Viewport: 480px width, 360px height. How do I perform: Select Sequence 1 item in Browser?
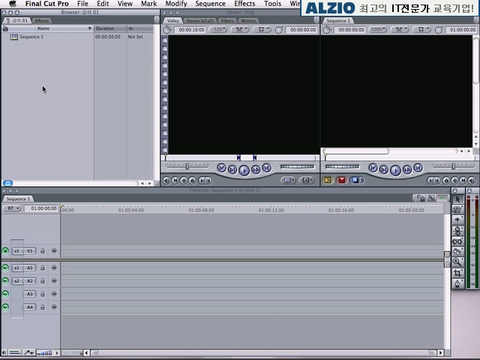(x=31, y=37)
